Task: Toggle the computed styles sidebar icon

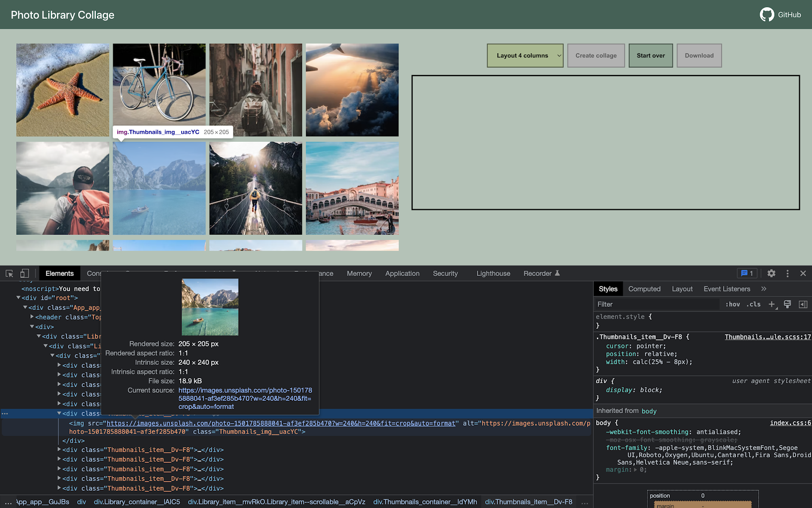Action: pyautogui.click(x=803, y=304)
